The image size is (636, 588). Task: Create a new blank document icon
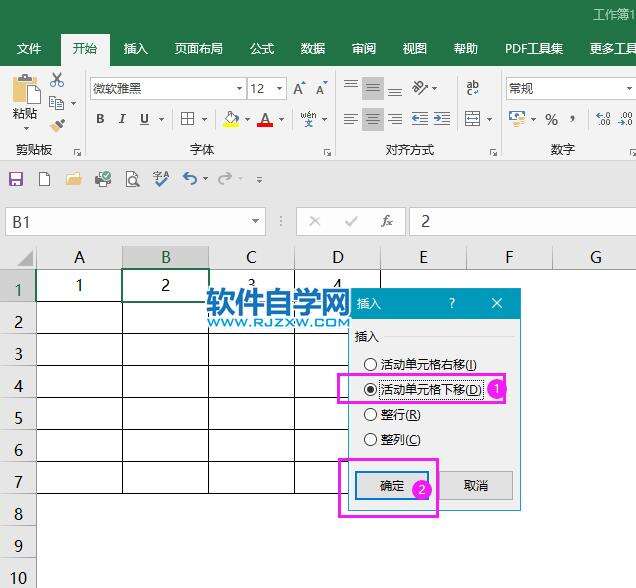(45, 179)
